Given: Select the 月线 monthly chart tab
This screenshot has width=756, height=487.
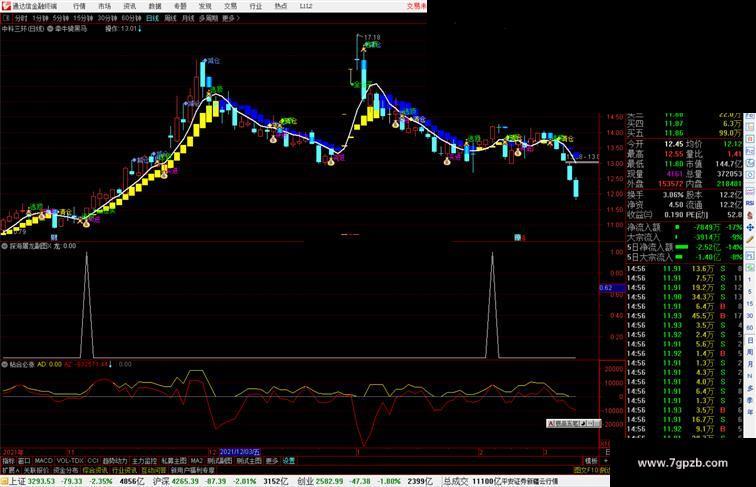Looking at the screenshot, I should coord(188,18).
